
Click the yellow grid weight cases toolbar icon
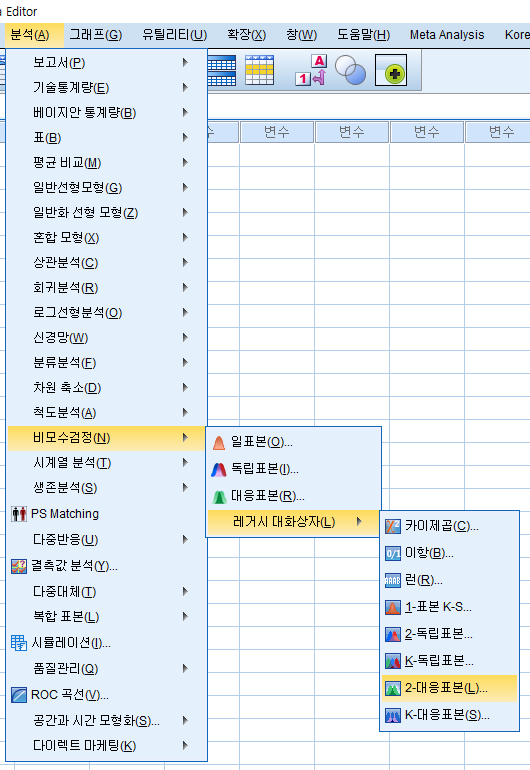[259, 70]
